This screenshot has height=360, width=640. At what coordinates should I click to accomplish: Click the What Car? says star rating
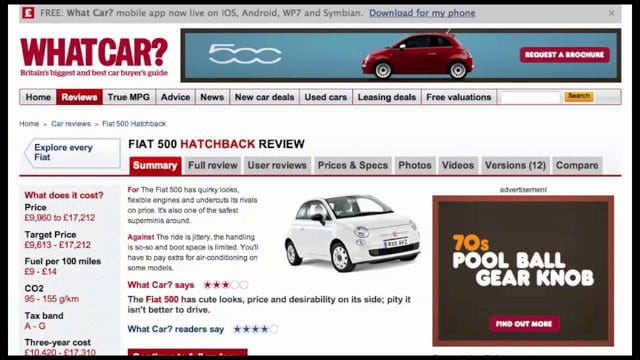pyautogui.click(x=226, y=285)
